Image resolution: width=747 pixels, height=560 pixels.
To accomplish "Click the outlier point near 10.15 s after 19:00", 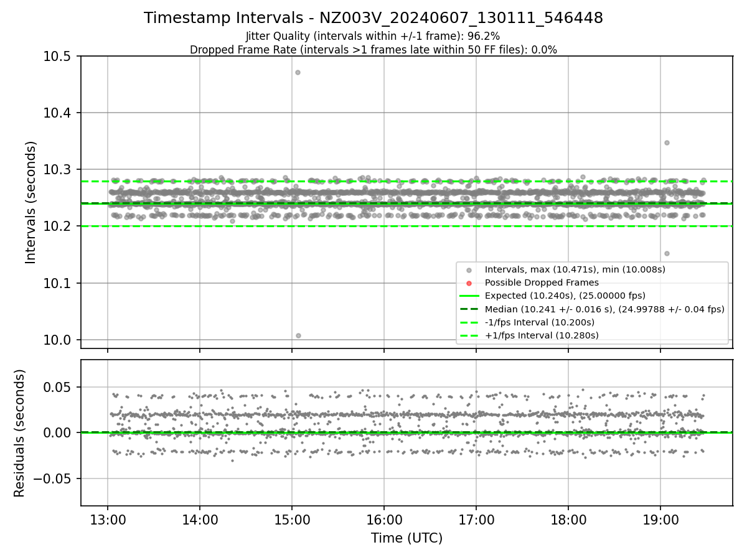I will (x=667, y=253).
